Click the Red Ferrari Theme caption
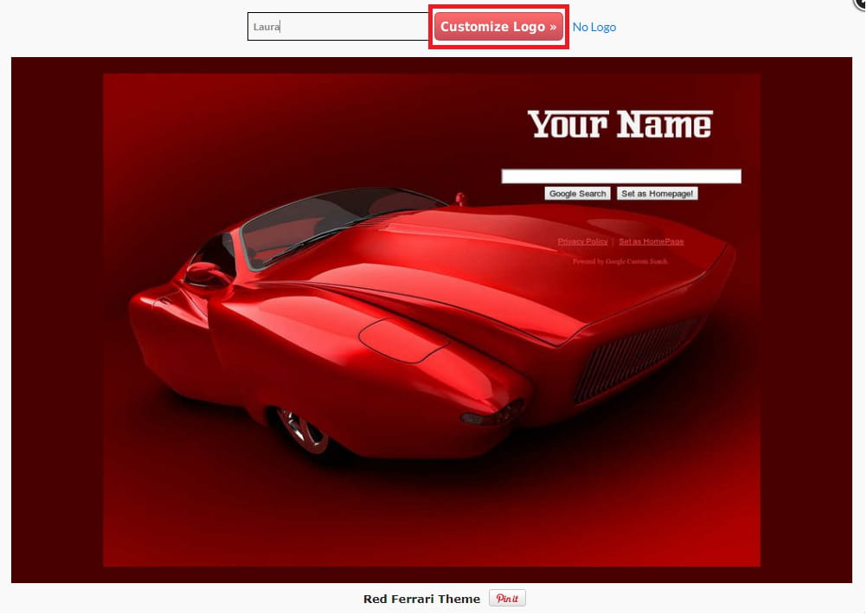The image size is (867, 616). click(x=421, y=599)
